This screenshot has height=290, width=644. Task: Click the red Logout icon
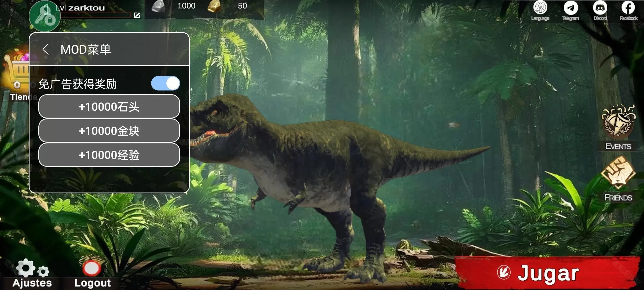coord(92,268)
